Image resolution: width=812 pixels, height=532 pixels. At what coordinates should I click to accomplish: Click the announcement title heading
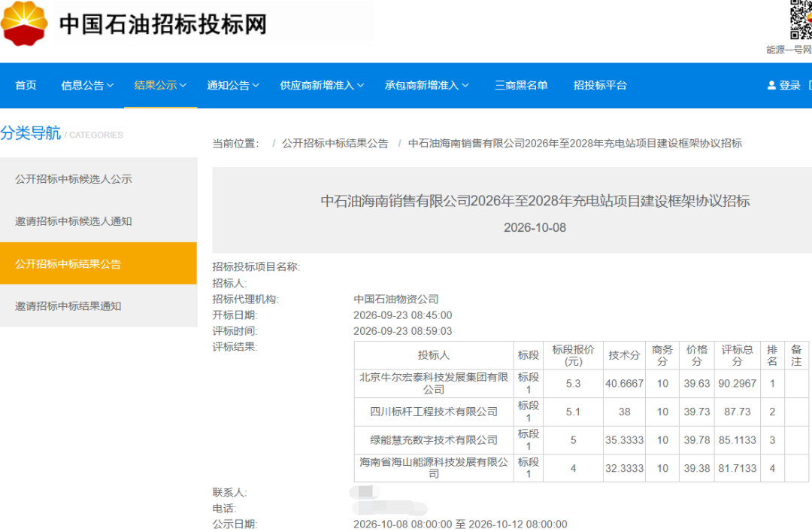click(x=535, y=201)
